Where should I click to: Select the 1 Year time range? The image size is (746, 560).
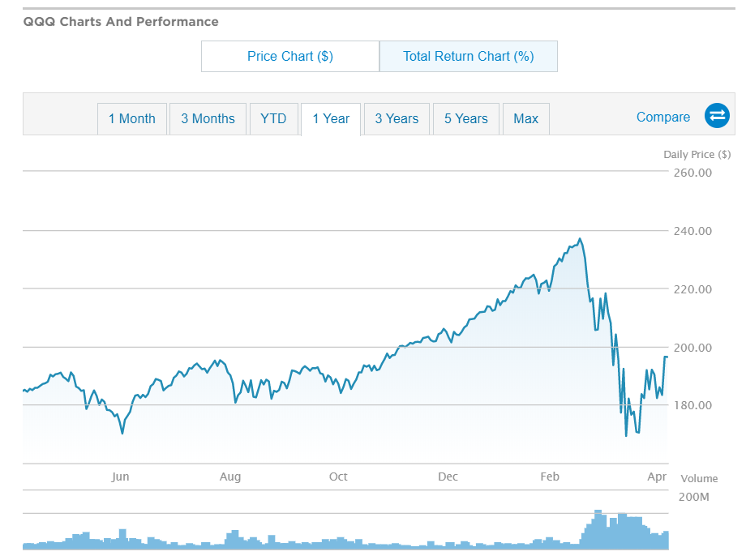click(331, 118)
